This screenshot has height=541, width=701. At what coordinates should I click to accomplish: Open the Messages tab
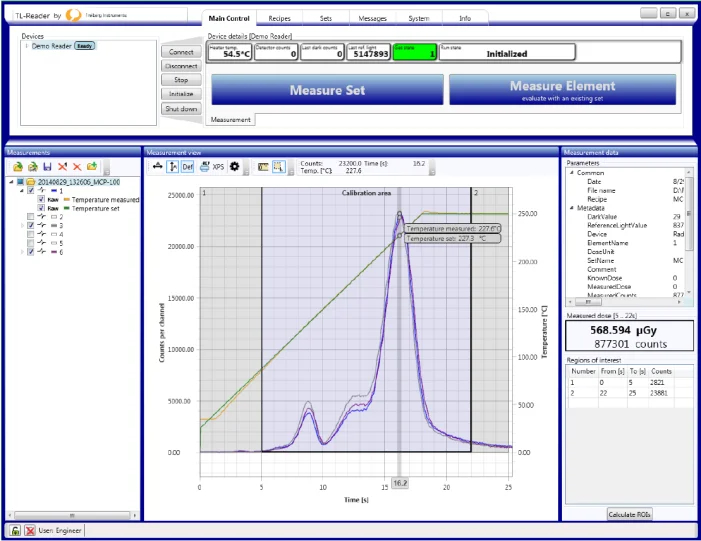point(374,18)
